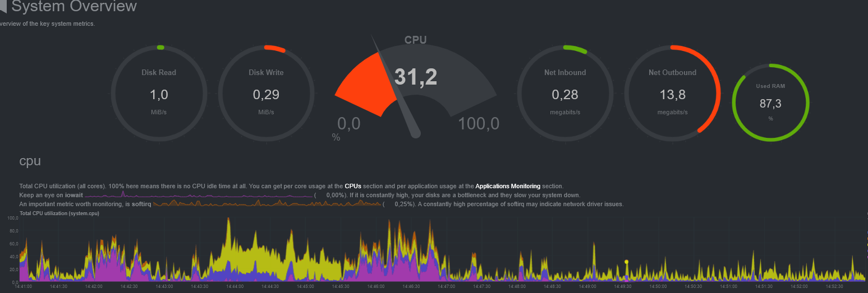Image resolution: width=868 pixels, height=293 pixels.
Task: Open the CPUs section link
Action: coord(353,186)
